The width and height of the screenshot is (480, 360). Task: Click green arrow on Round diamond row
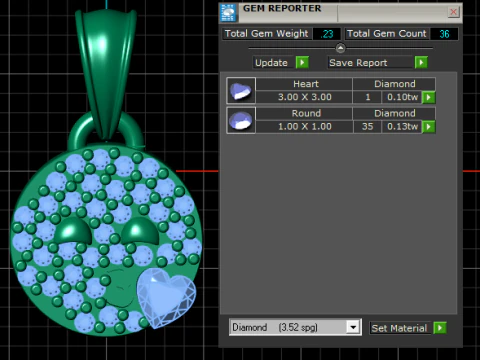pyautogui.click(x=429, y=127)
